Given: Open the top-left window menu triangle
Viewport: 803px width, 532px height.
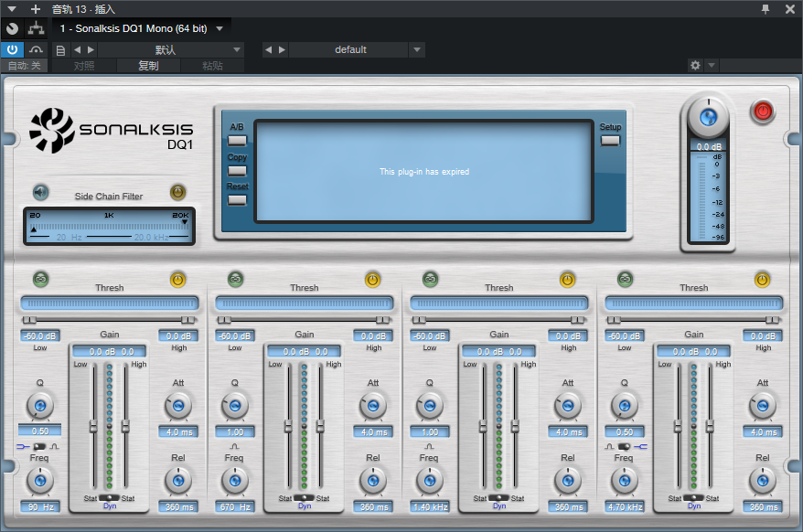Looking at the screenshot, I should coord(12,9).
